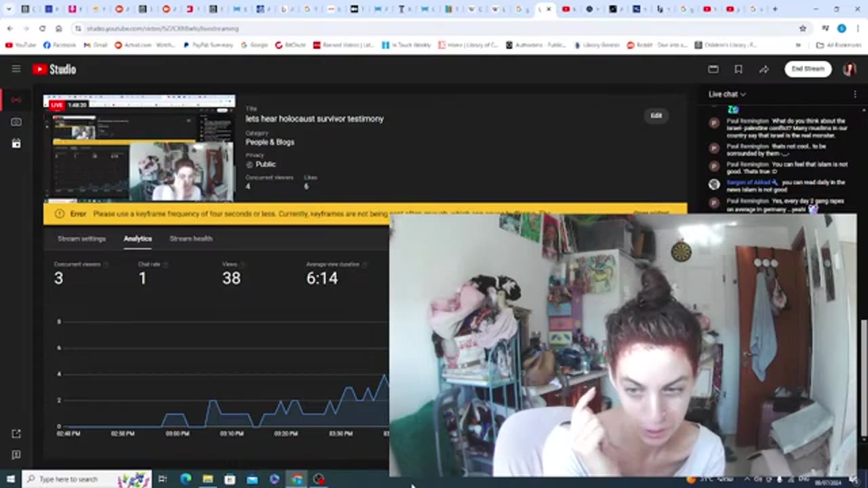Open the browser tab search dropdown
The width and height of the screenshot is (868, 488).
coord(9,9)
